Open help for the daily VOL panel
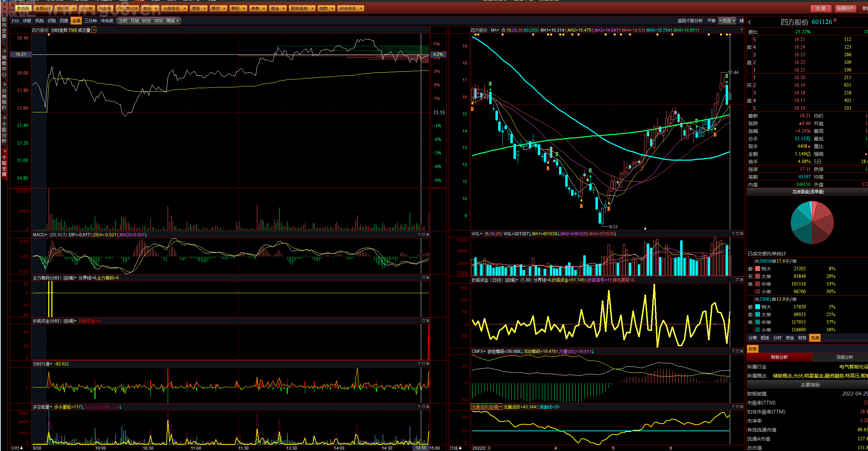Screen dimensions: 868x451 point(733,234)
